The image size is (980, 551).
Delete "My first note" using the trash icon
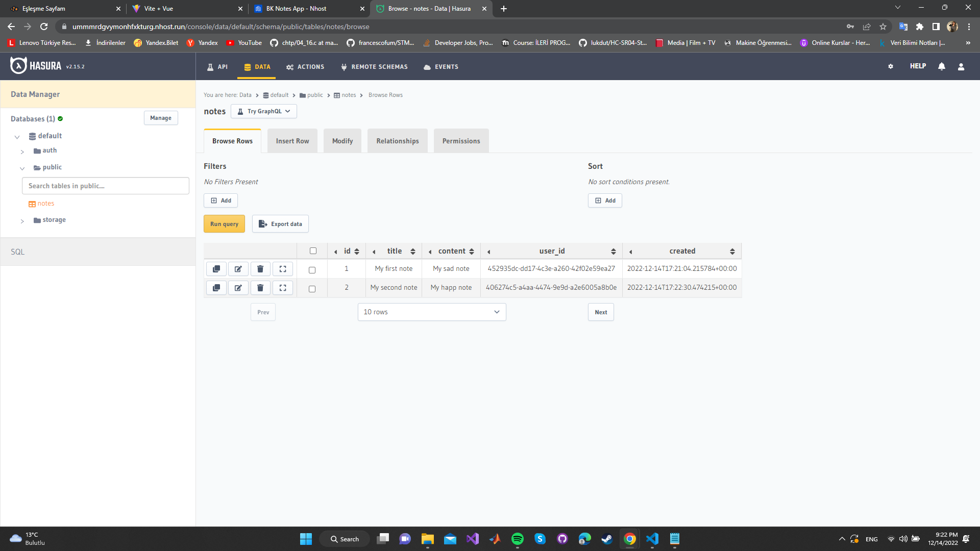260,269
